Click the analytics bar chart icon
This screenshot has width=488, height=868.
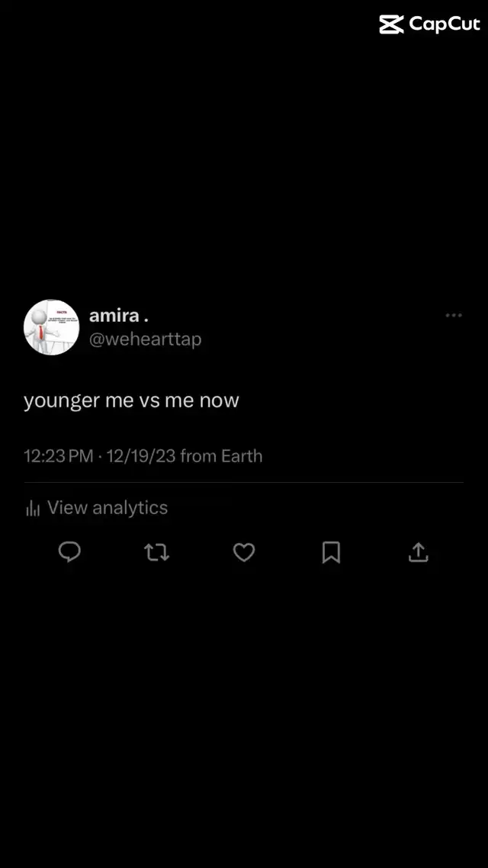[34, 508]
